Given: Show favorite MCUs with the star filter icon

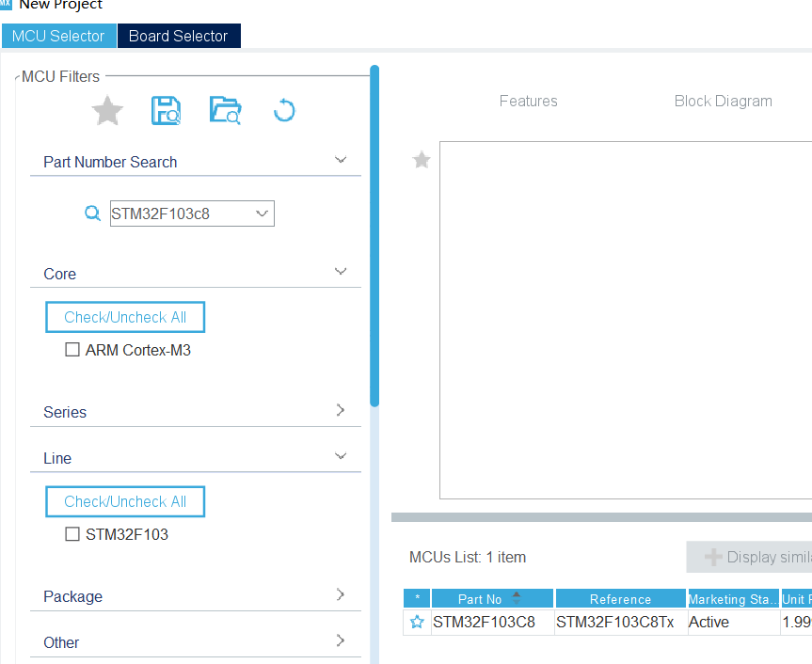Looking at the screenshot, I should coord(107,110).
